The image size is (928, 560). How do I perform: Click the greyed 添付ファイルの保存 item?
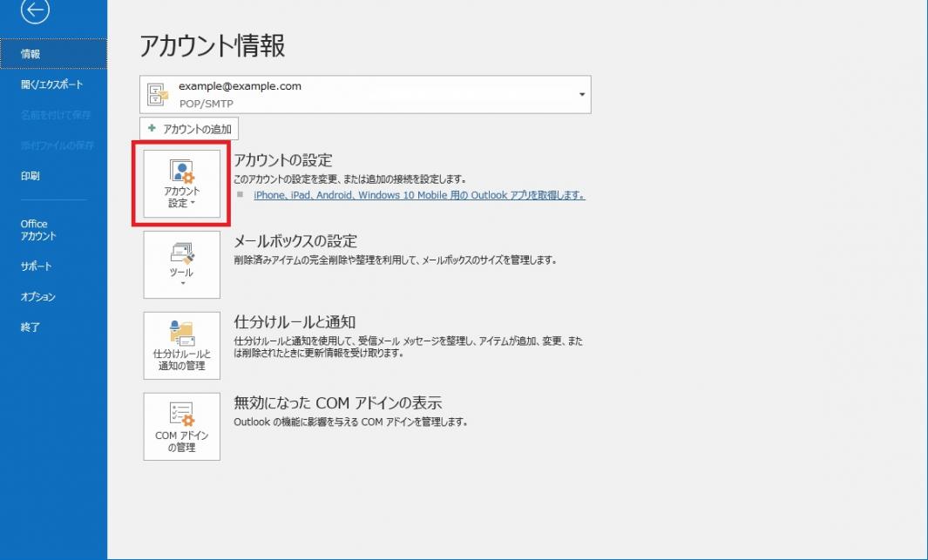pyautogui.click(x=57, y=145)
